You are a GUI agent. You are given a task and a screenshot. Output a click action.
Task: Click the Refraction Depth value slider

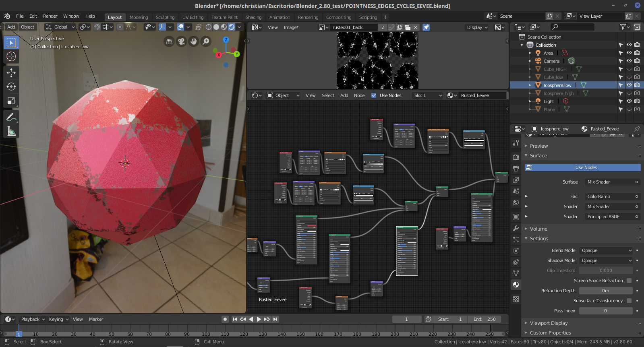(606, 291)
